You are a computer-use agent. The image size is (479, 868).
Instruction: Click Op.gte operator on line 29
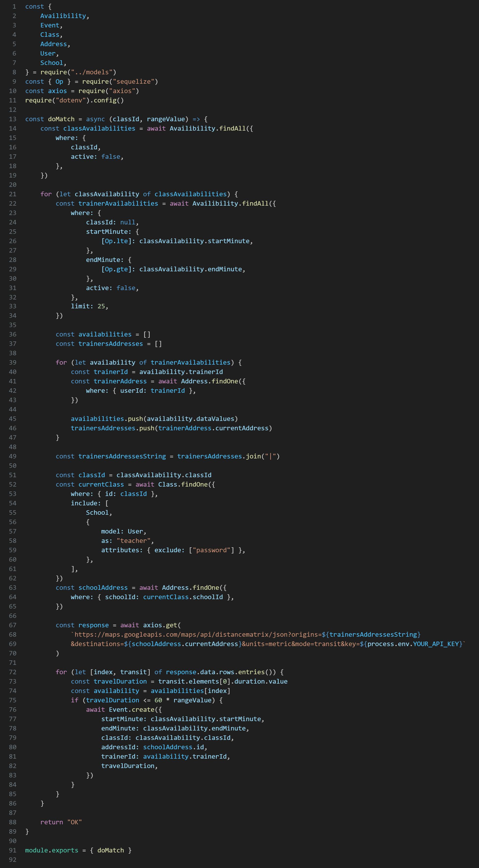pyautogui.click(x=116, y=269)
